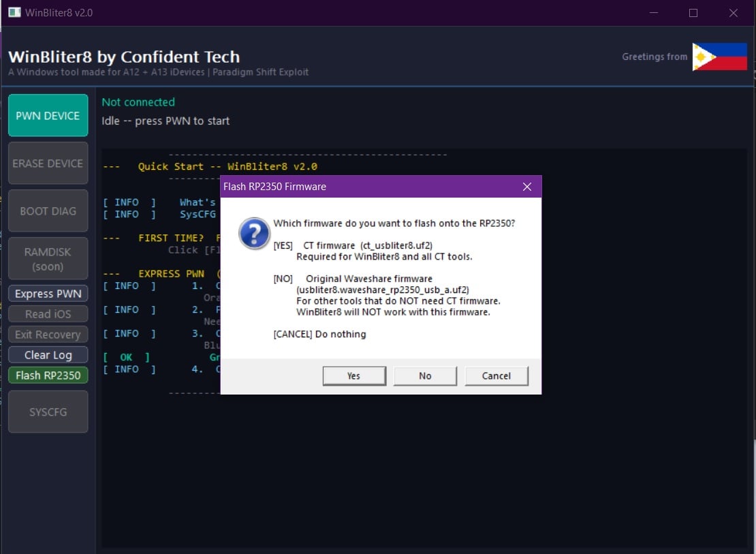Click the WinBliter8 app icon in title bar
Viewport: 756px width, 554px height.
(14, 12)
